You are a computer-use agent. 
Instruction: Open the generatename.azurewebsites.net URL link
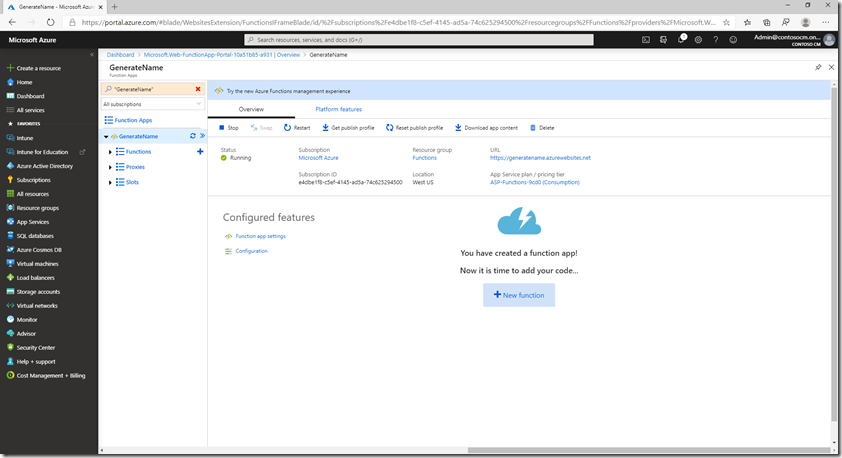[540, 157]
